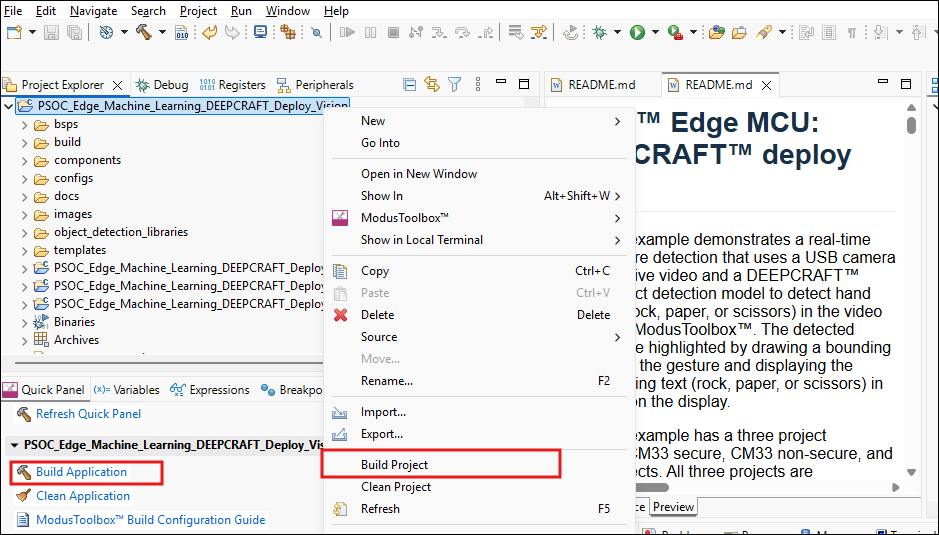Click the README vertical scrollbar thumb
The image size is (939, 535).
(x=911, y=125)
